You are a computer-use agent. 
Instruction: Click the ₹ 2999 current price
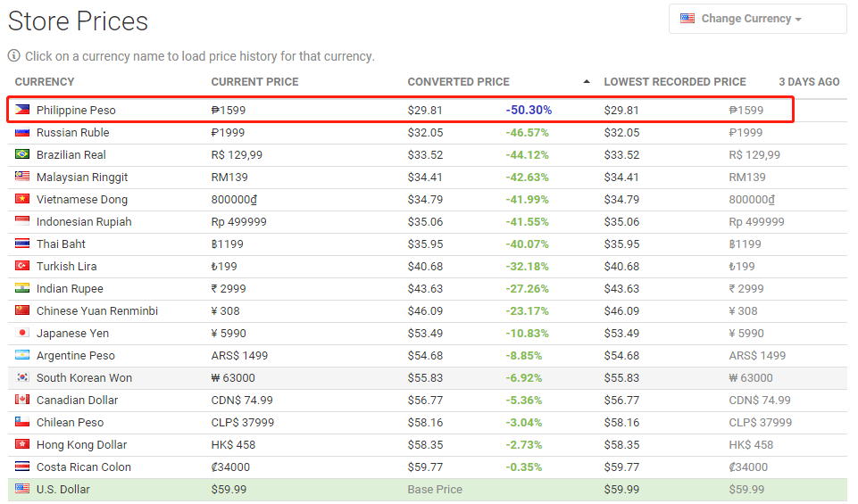(x=229, y=289)
